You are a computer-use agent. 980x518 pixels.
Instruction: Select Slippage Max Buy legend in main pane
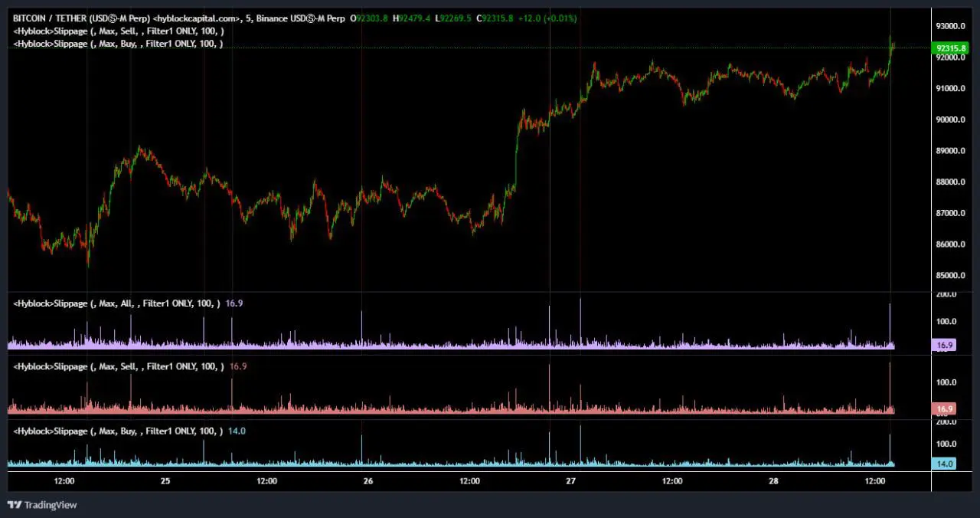119,44
